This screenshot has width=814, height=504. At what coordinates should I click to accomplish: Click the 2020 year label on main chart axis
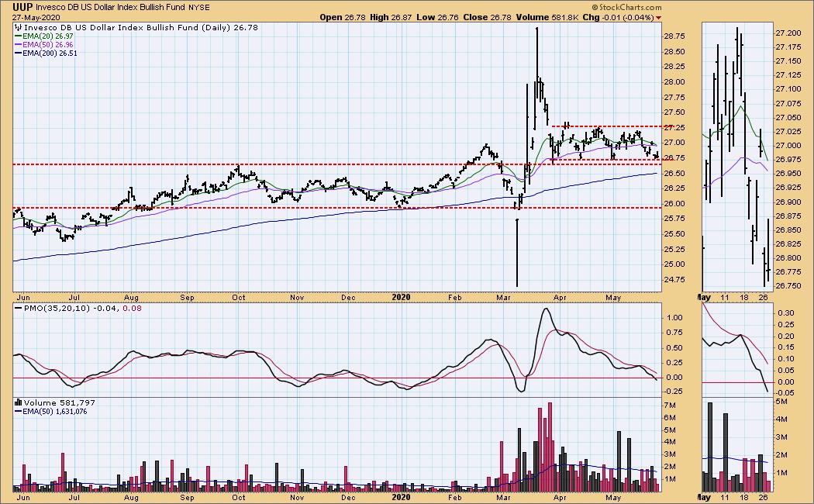(x=401, y=298)
